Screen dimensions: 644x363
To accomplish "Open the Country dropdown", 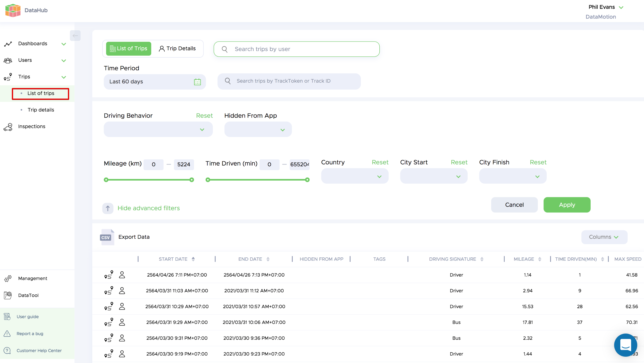I will [x=355, y=176].
